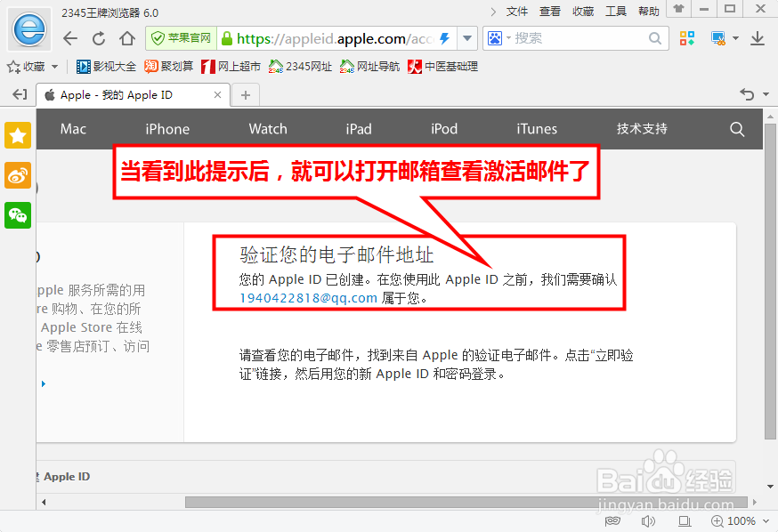The image size is (778, 532).
Task: Click the vertical scrollbar down arrow
Action: 770,487
